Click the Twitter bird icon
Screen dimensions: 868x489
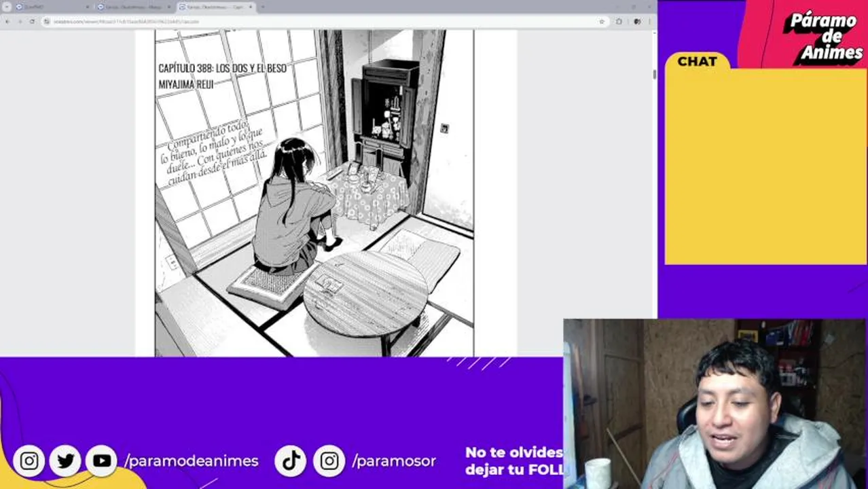pyautogui.click(x=65, y=461)
